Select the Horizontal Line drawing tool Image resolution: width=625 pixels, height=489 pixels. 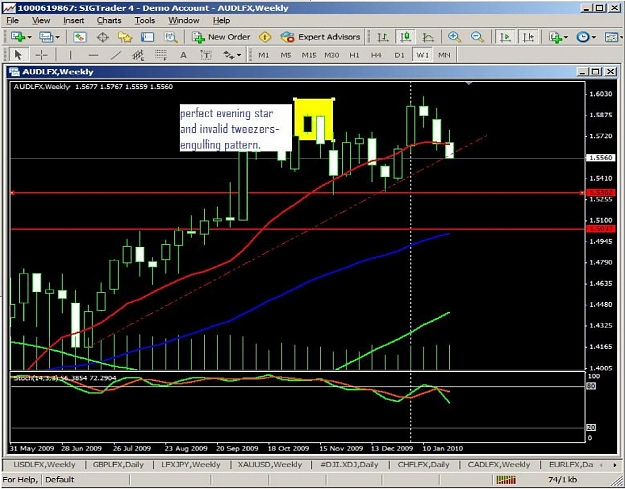tap(93, 55)
